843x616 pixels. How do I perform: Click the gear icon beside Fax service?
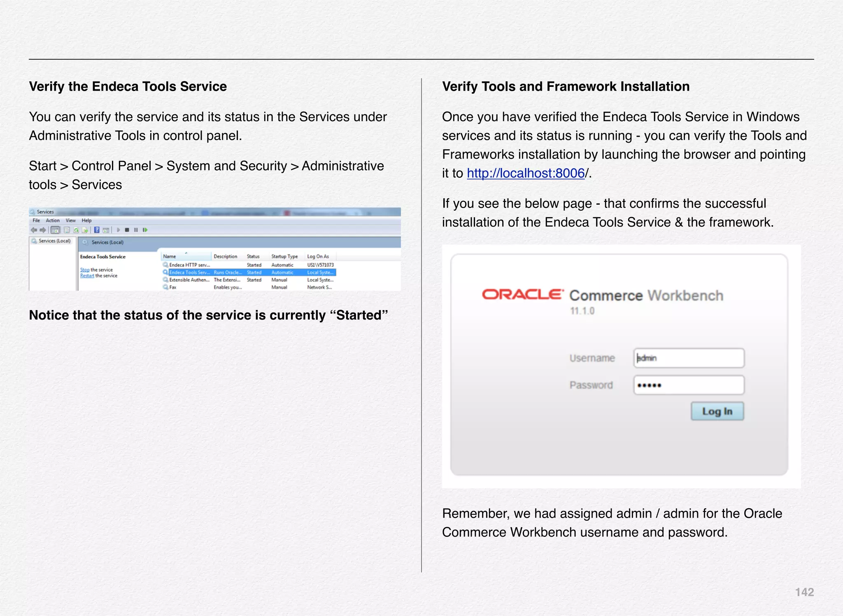(165, 287)
